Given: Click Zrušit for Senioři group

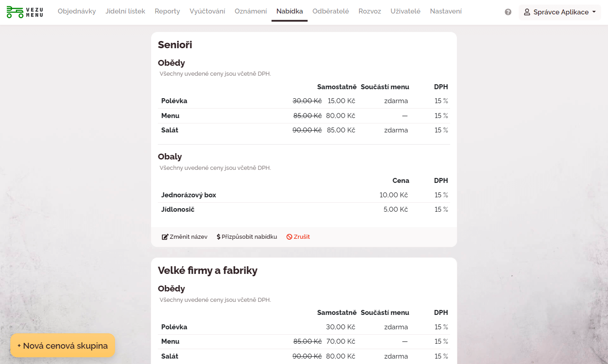Looking at the screenshot, I should (x=302, y=237).
